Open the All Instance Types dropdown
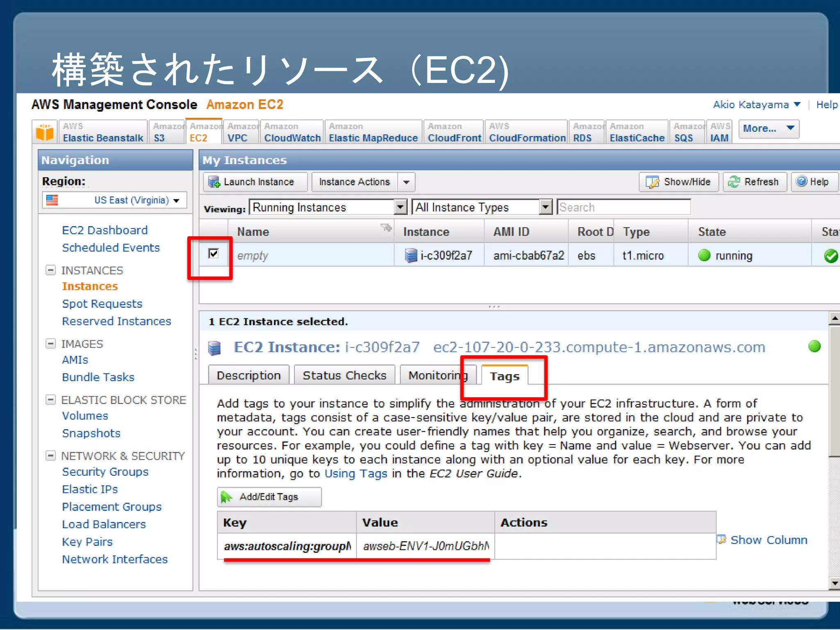Image resolution: width=840 pixels, height=630 pixels. tap(482, 207)
